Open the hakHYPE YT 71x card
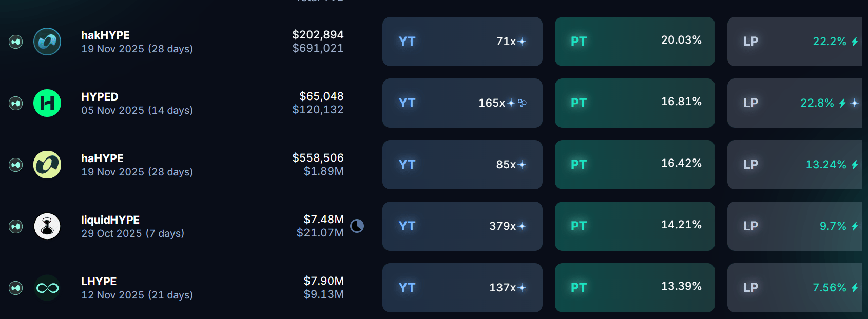Image resolution: width=868 pixels, height=319 pixels. (x=462, y=42)
